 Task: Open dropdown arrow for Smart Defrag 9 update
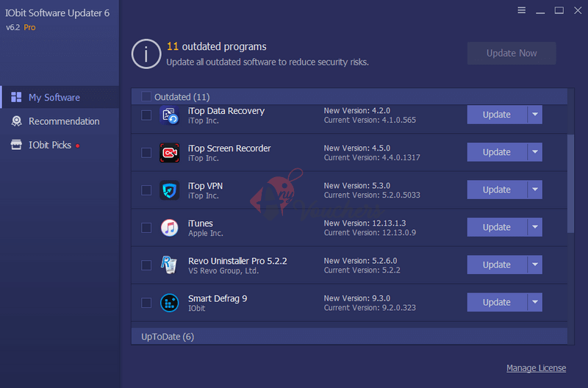[535, 302]
